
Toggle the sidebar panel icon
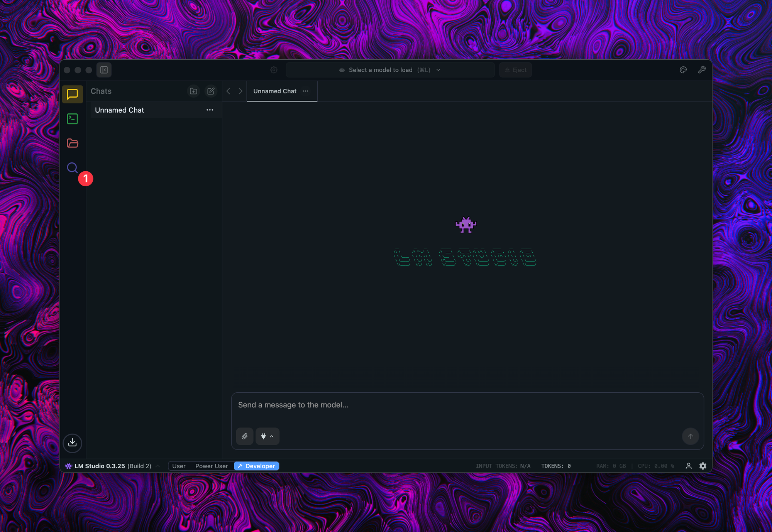(x=104, y=70)
